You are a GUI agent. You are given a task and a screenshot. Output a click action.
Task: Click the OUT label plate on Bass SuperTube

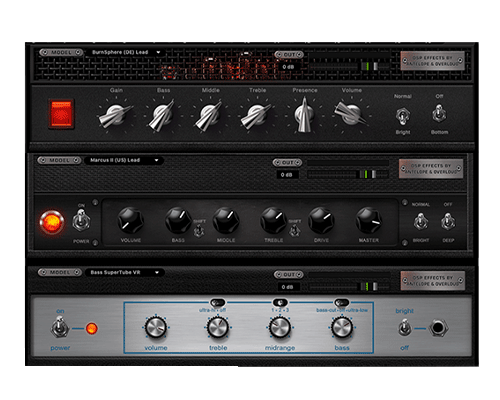coord(289,275)
